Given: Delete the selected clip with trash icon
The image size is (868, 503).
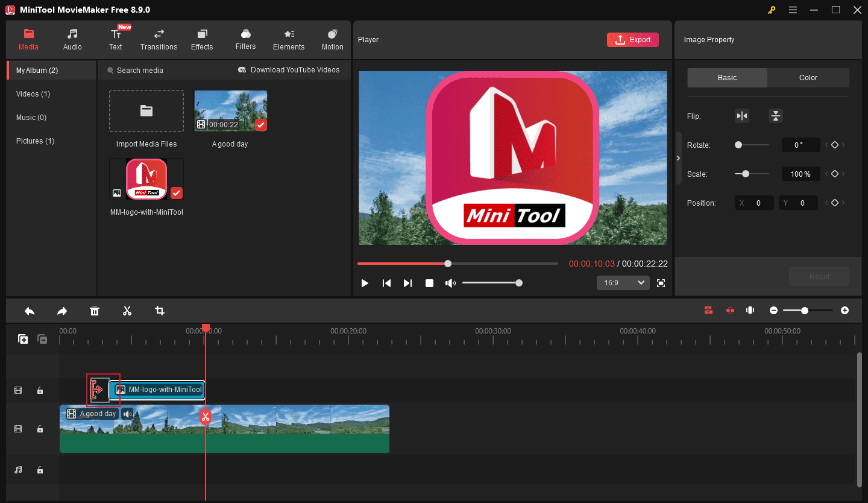Looking at the screenshot, I should point(95,311).
